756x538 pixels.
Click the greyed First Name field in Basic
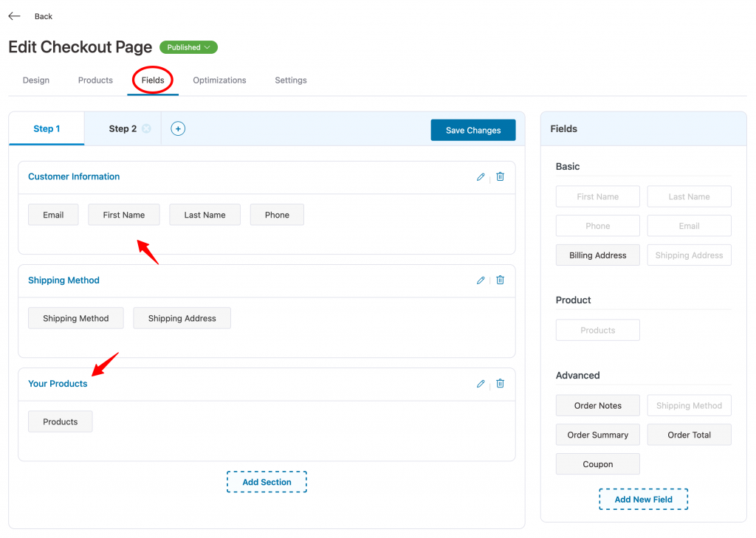[x=598, y=197]
